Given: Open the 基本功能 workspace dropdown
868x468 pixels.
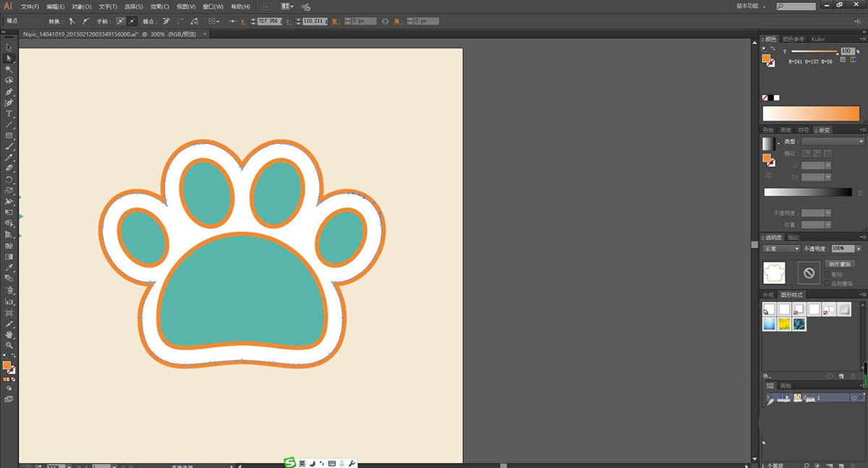Looking at the screenshot, I should click(752, 6).
